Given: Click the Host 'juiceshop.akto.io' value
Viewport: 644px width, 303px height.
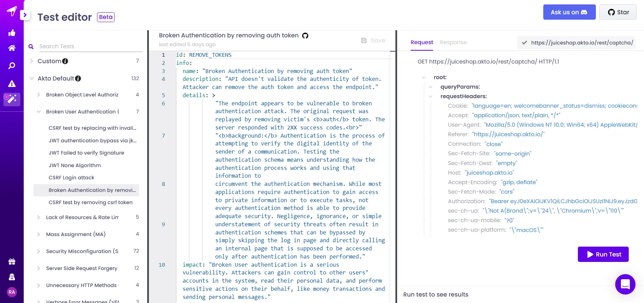Looking at the screenshot, I should coord(489,173).
